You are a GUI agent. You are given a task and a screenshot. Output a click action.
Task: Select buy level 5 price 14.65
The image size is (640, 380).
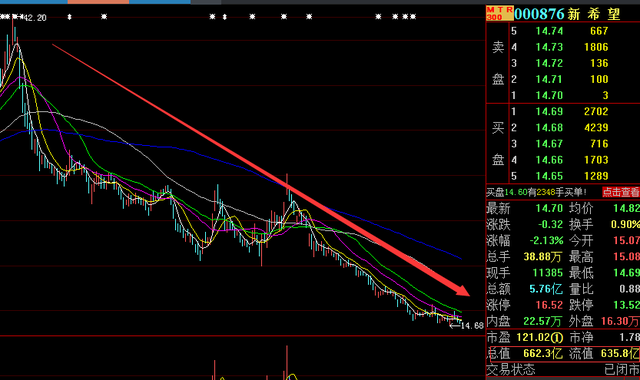549,176
